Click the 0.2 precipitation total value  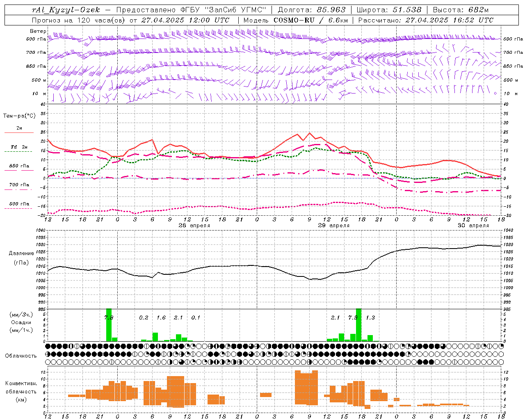[144, 317]
